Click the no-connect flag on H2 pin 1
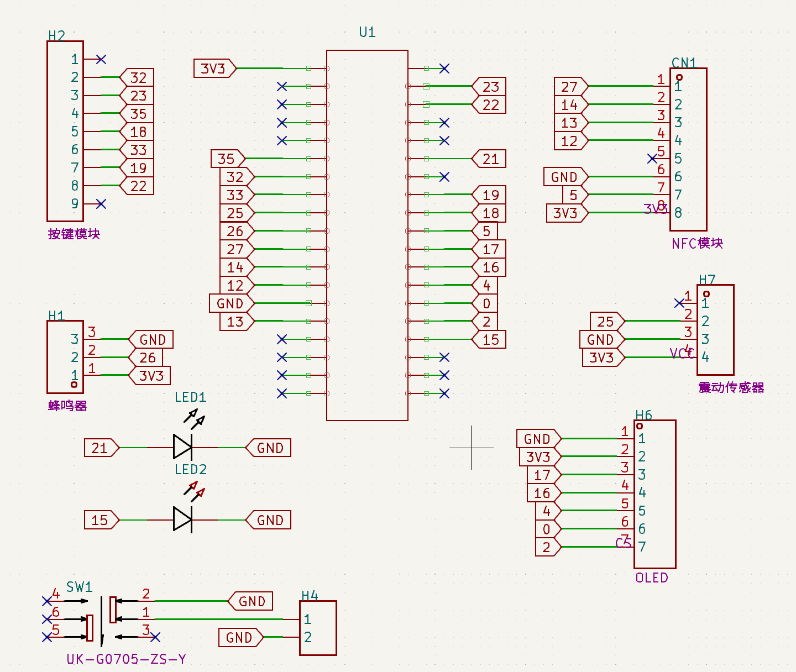The image size is (796, 672). (x=101, y=59)
